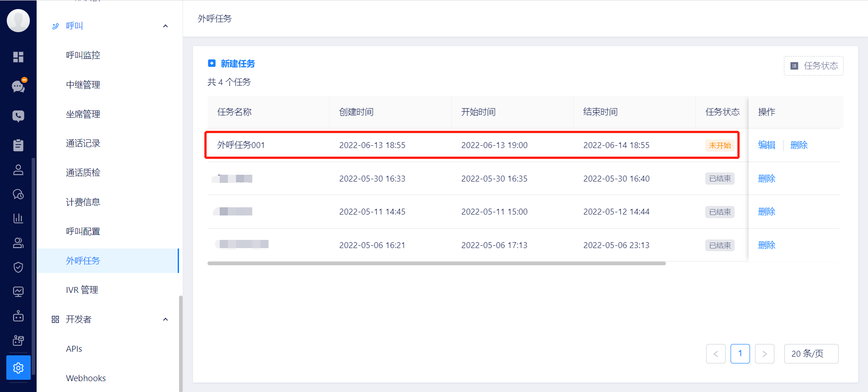868x392 pixels.
Task: Open the settings gear icon in left rail
Action: point(18,368)
